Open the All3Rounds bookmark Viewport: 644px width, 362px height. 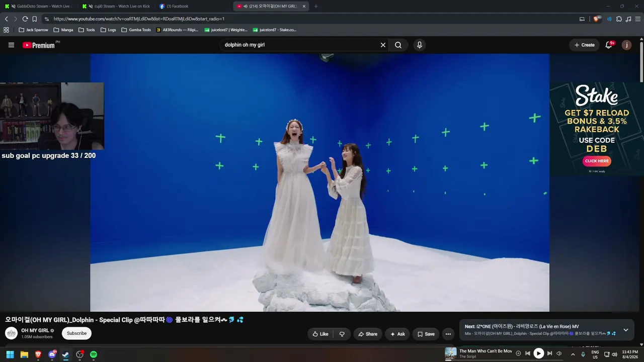coord(177,30)
